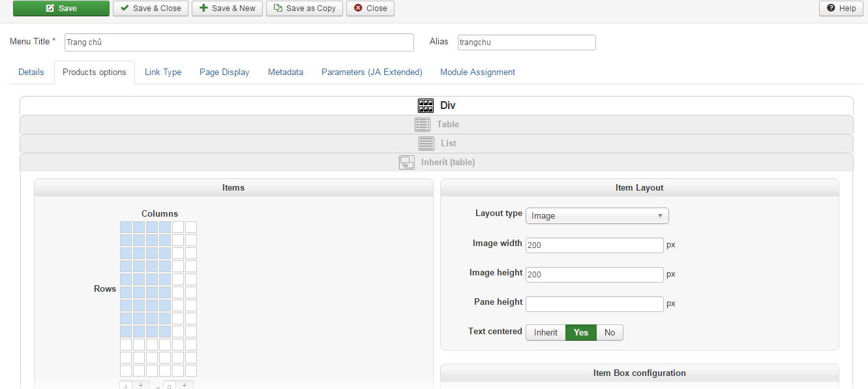868x389 pixels.
Task: Click the Image height field
Action: pyautogui.click(x=595, y=275)
